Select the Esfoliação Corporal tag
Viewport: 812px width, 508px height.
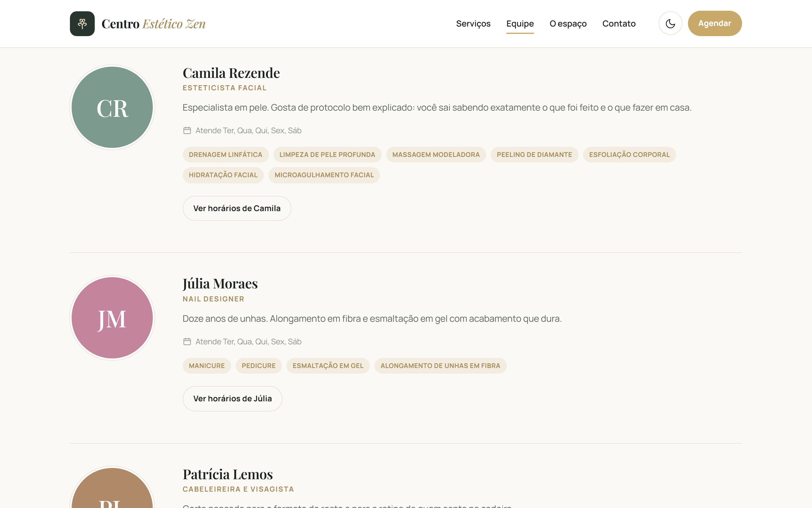coord(629,155)
